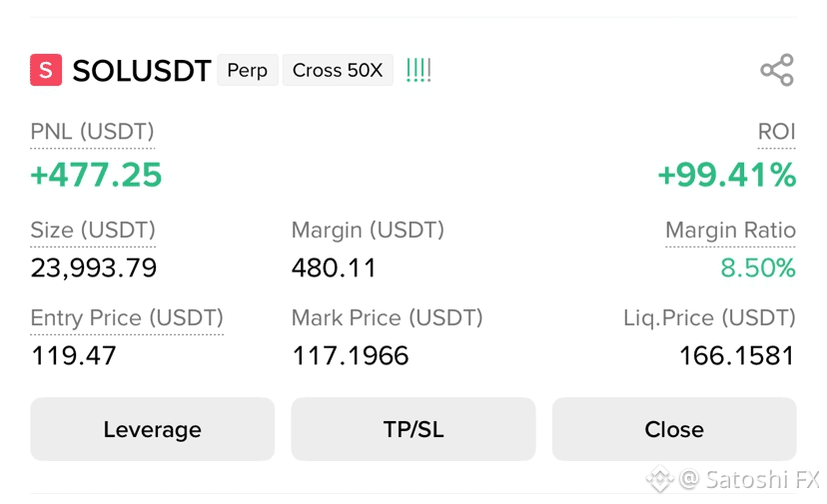The width and height of the screenshot is (827, 504).
Task: Tap the red S short-side icon
Action: coord(46,70)
